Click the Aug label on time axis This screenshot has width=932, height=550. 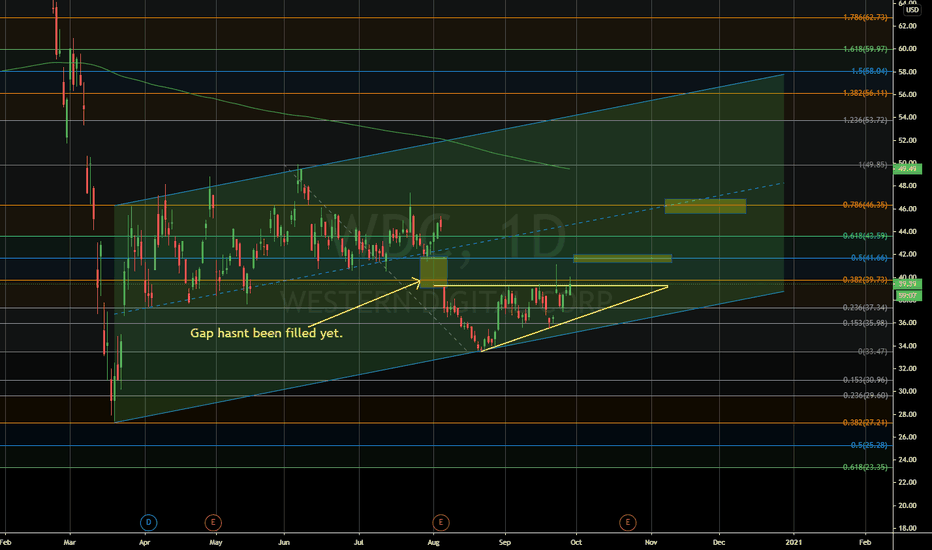click(433, 542)
